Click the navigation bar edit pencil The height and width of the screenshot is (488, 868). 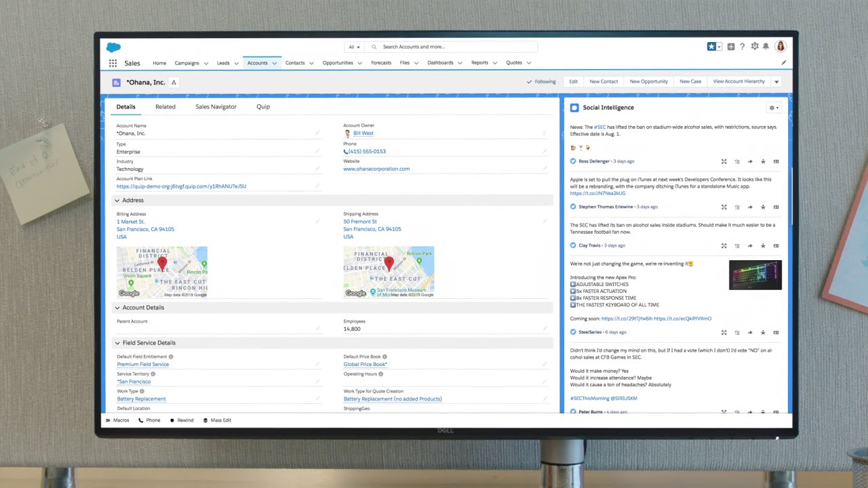pyautogui.click(x=784, y=63)
